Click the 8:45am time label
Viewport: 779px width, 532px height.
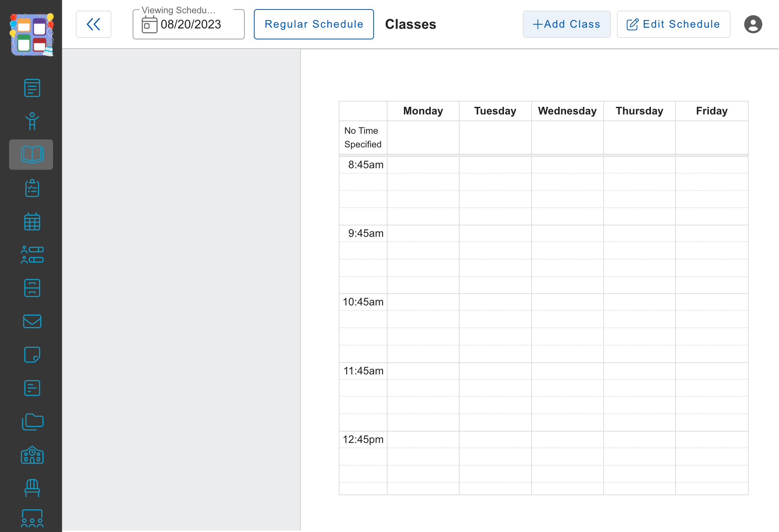366,164
